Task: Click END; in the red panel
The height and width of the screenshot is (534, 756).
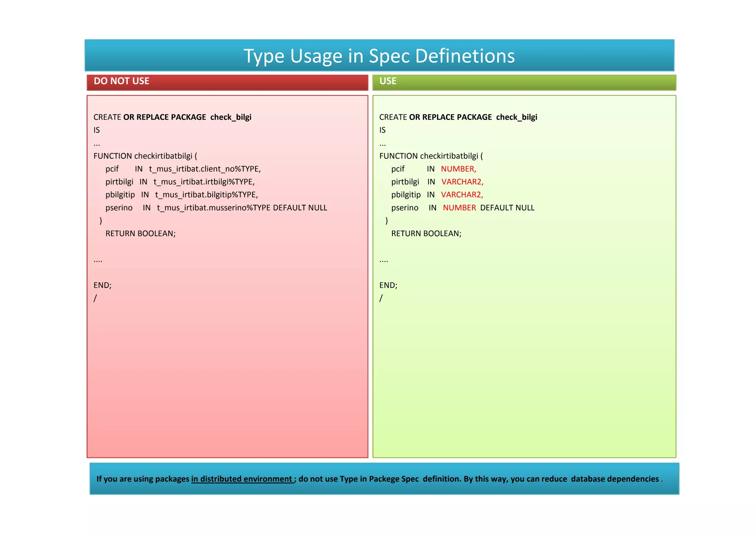Action: [103, 285]
